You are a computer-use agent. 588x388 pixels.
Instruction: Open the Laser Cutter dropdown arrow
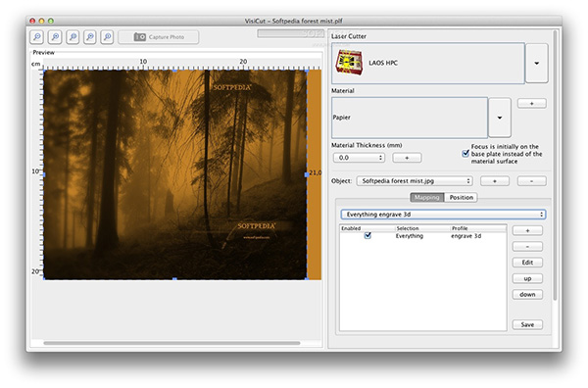point(537,63)
